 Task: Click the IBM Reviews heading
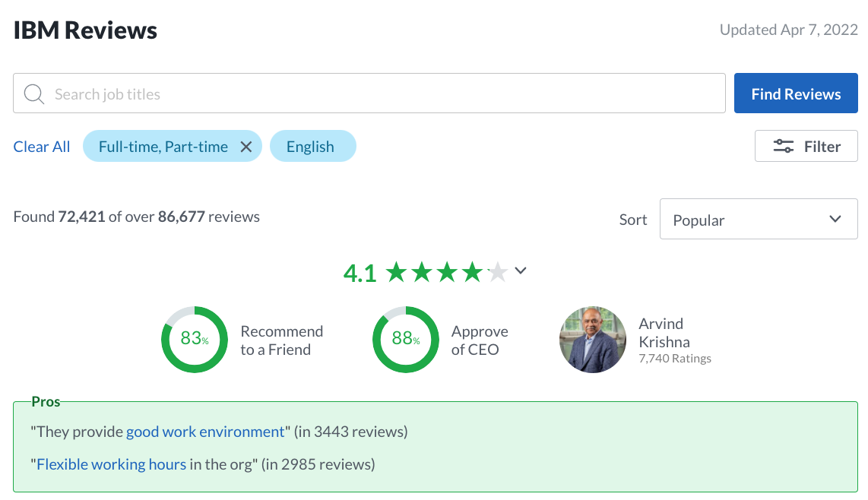[x=85, y=30]
